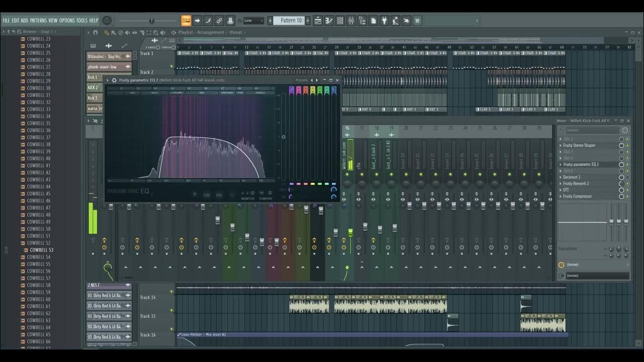Expand the Fruity Stereo Shaper slot arrow
Image resolution: width=644 pixels, height=362 pixels.
560,145
